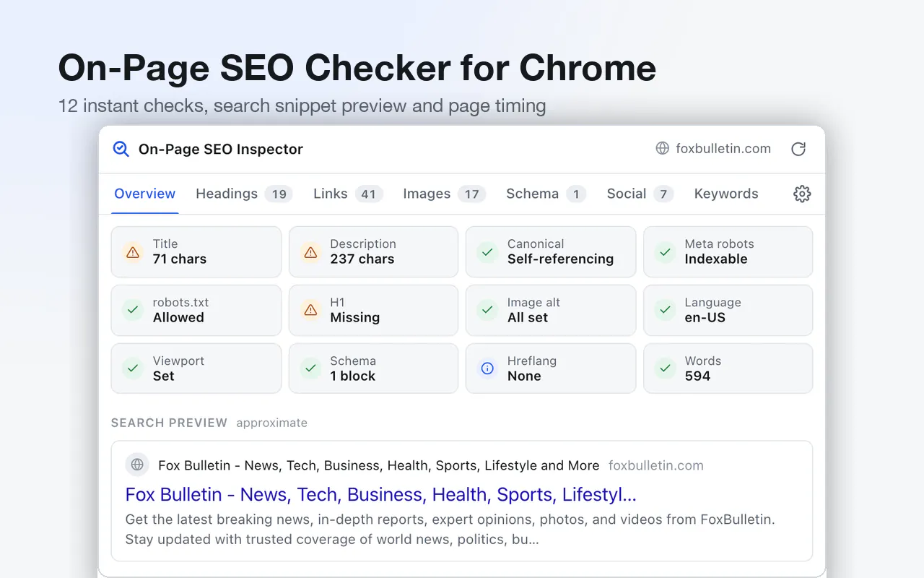Click the 1 badge next to Schema tab
This screenshot has width=924, height=578.
click(576, 194)
